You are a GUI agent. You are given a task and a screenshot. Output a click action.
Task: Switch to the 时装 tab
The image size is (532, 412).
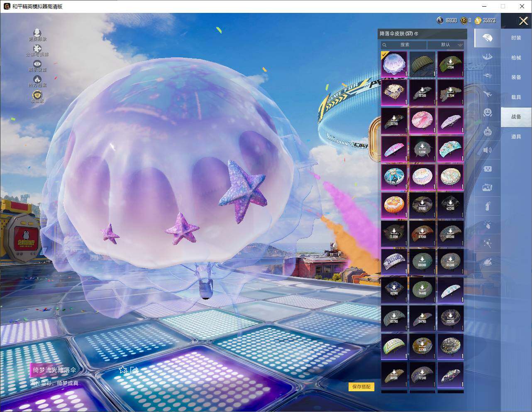point(516,38)
